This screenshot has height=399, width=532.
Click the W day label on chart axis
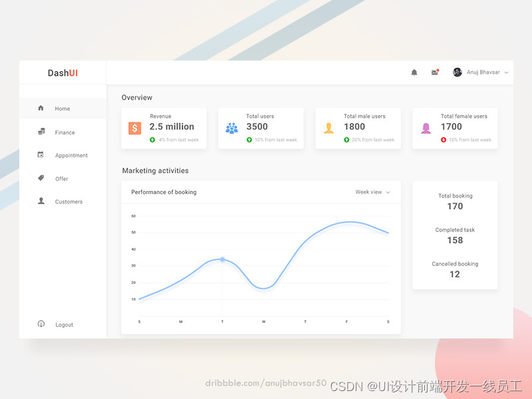point(263,322)
